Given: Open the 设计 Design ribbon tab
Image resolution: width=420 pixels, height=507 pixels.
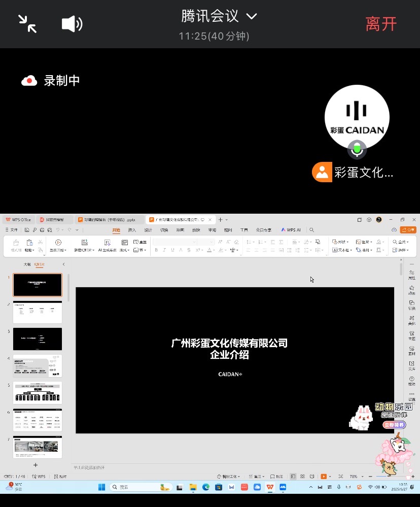Looking at the screenshot, I should pos(148,230).
